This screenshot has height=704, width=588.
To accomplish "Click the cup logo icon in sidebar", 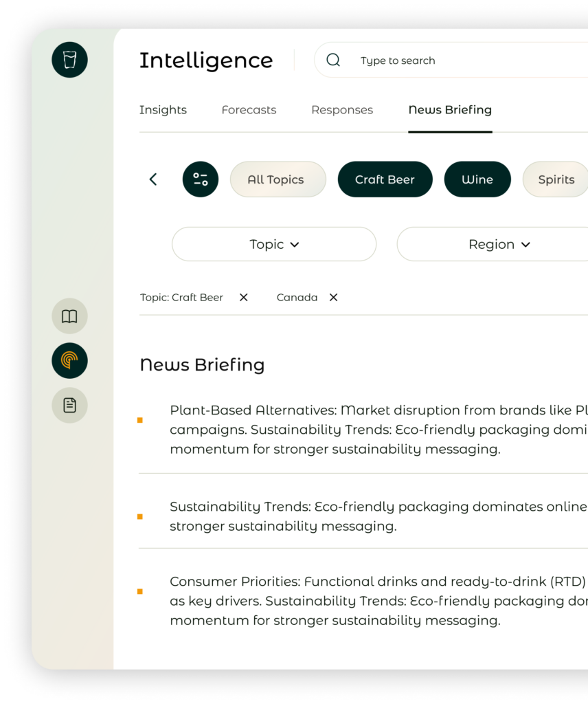I will (69, 60).
